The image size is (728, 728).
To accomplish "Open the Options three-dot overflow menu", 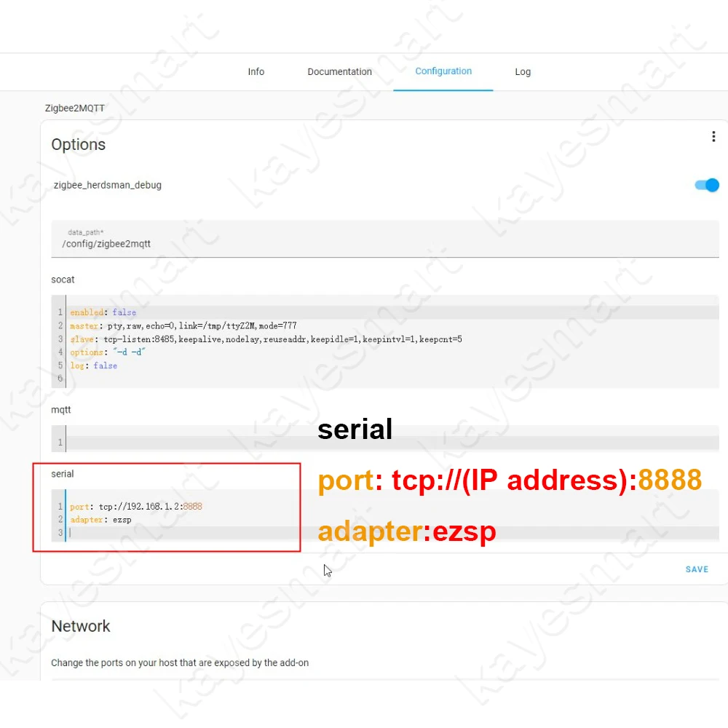I will [x=713, y=137].
